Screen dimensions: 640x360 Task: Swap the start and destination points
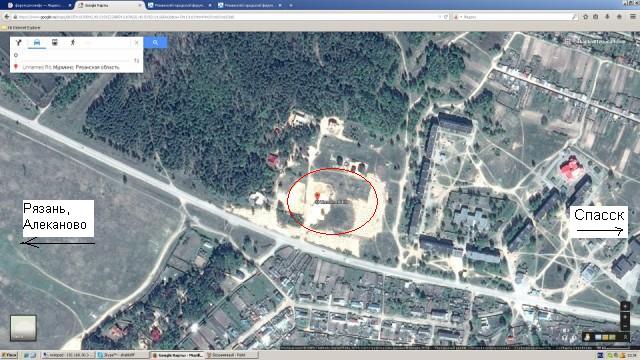(136, 60)
